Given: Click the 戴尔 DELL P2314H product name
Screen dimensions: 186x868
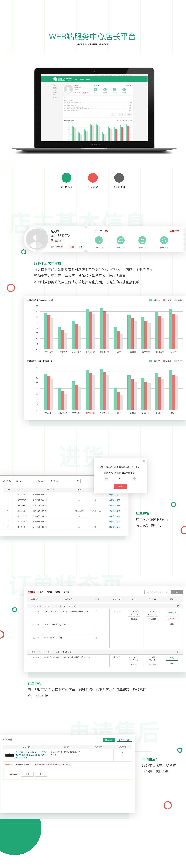Looking at the screenshot, I should tap(66, 612).
